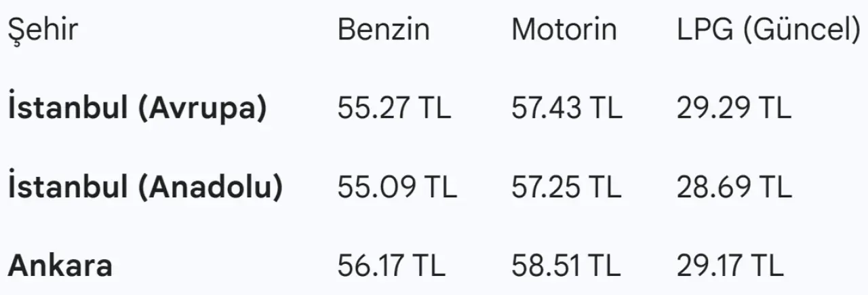
Task: Click the 55.27 Benzin price number
Action: pyautogui.click(x=373, y=109)
